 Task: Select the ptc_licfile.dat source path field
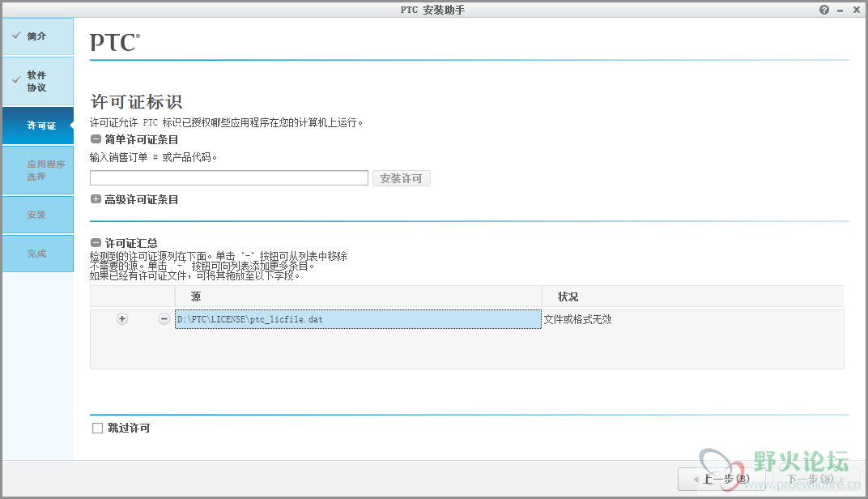click(x=358, y=319)
